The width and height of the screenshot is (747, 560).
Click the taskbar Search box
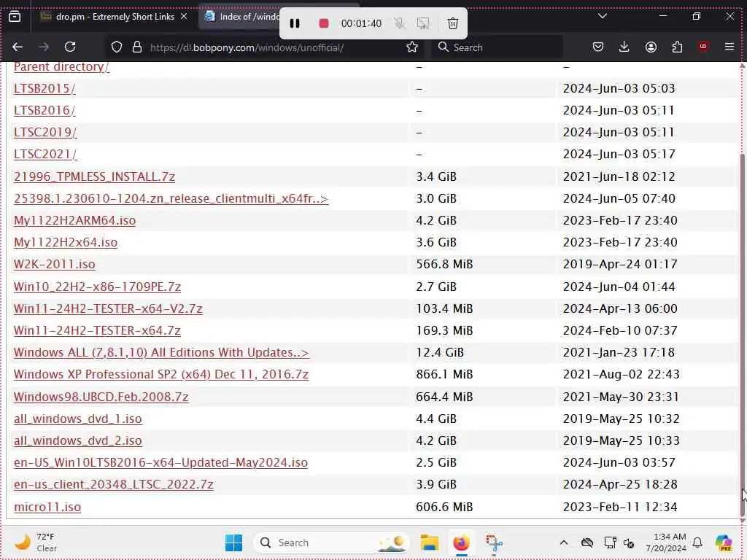(x=332, y=542)
